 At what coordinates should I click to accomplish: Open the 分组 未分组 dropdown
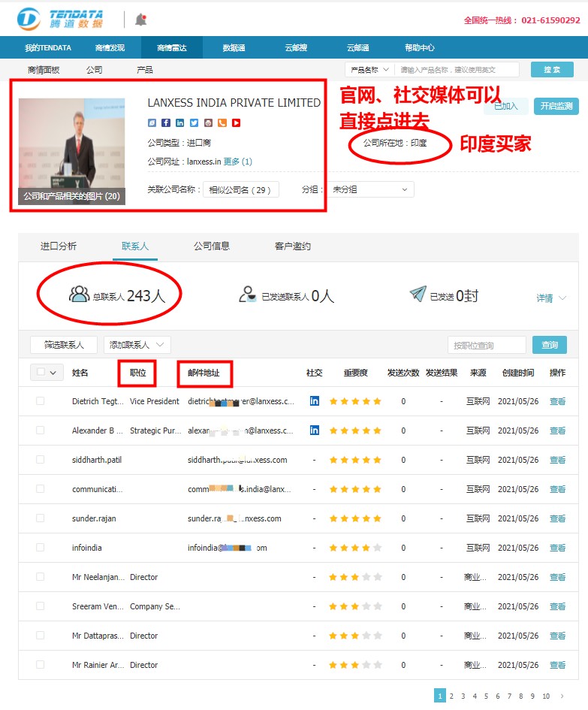click(370, 189)
